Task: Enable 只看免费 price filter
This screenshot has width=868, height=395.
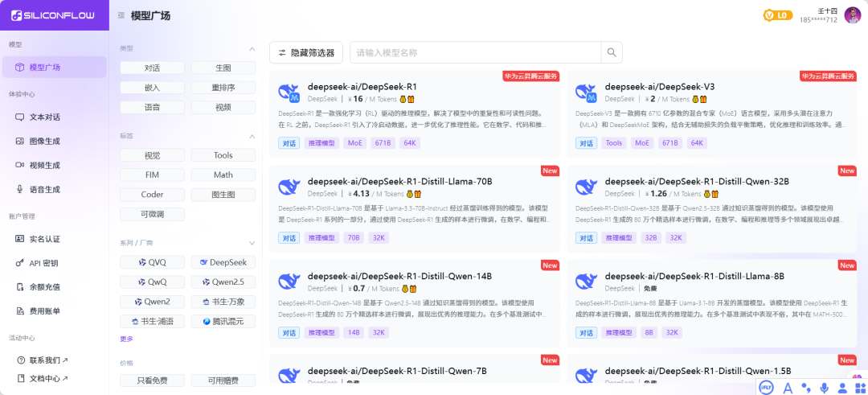Action: coord(152,381)
